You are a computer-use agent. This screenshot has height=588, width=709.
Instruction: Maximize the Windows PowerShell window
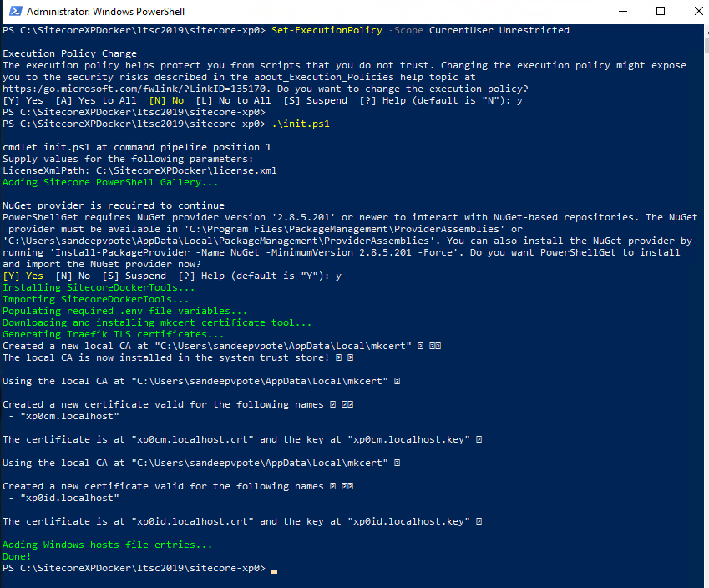(661, 12)
